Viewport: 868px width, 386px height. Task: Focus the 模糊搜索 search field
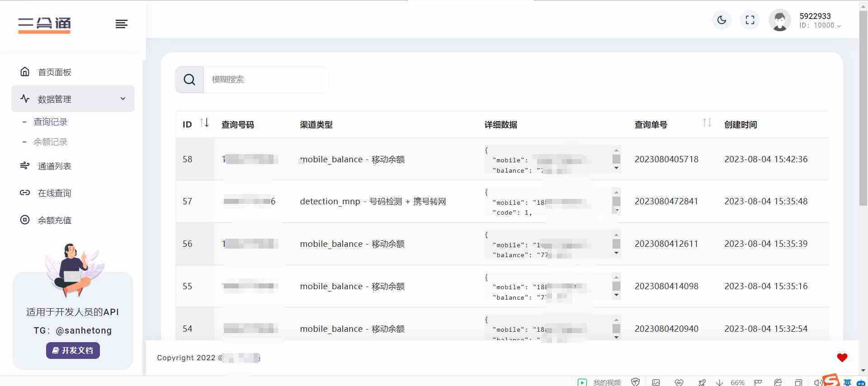pos(266,80)
